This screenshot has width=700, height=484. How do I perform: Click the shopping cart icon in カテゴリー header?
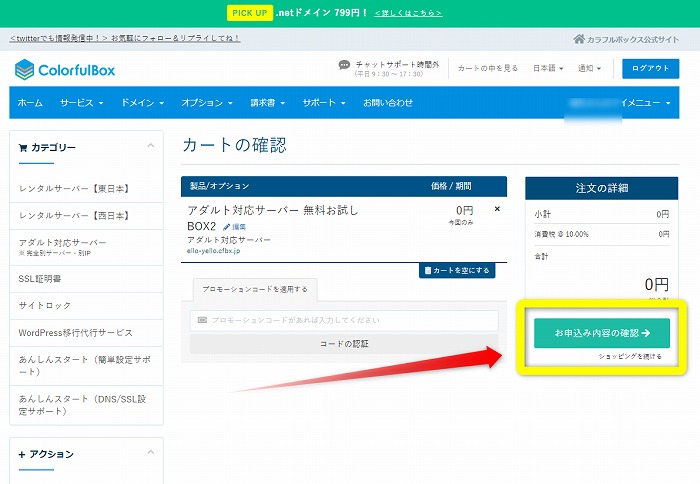pos(23,147)
